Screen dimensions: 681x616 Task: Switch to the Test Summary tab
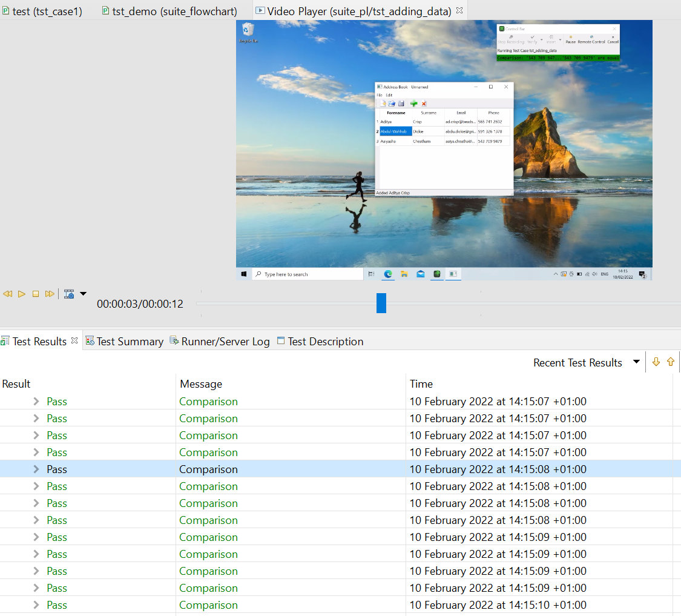click(x=124, y=342)
